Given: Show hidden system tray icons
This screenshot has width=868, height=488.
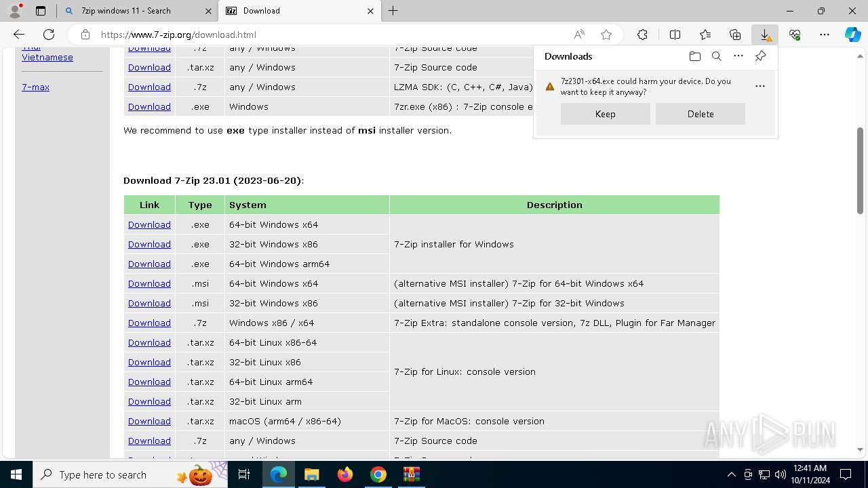Looking at the screenshot, I should (731, 474).
